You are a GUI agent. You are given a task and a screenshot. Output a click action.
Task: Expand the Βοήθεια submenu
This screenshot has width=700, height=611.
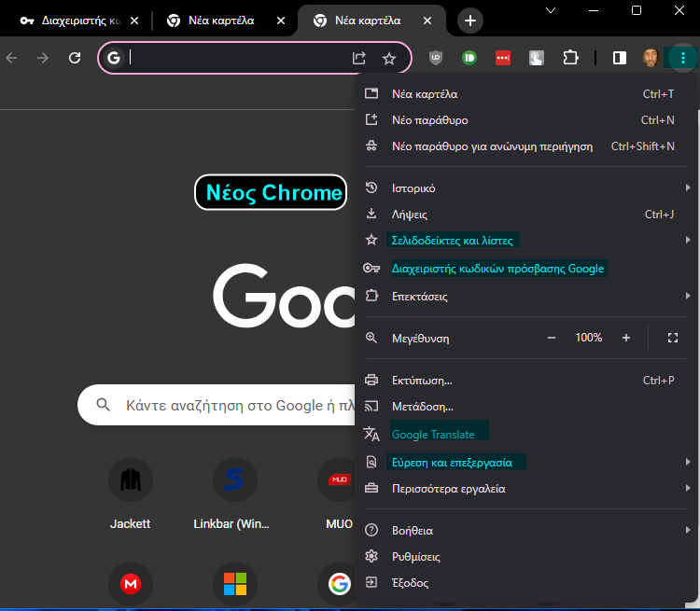click(x=526, y=531)
